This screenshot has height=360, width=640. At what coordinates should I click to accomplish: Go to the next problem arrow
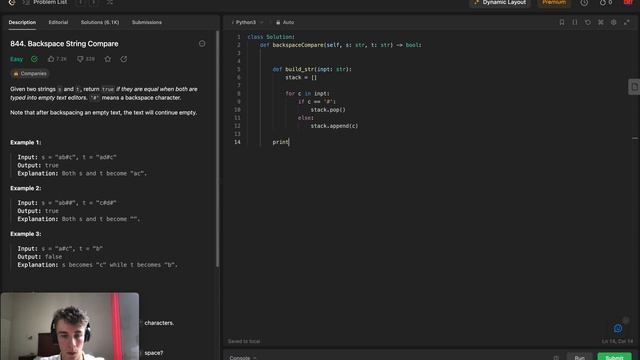point(94,2)
